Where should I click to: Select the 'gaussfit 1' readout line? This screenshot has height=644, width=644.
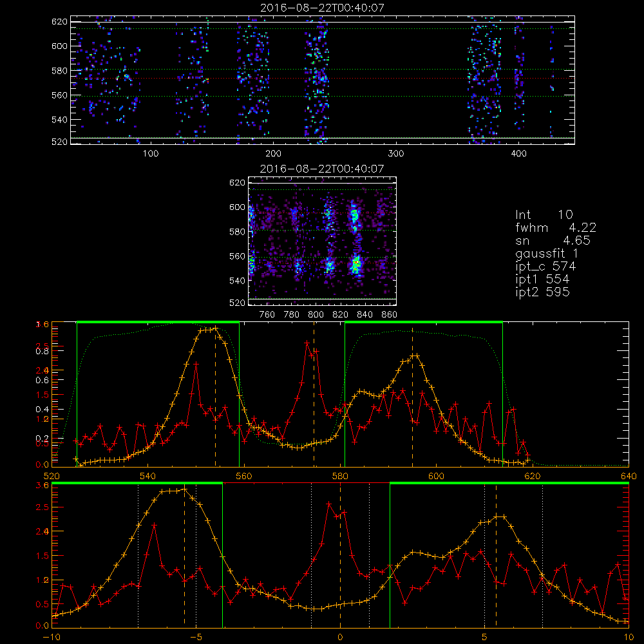[x=547, y=254]
